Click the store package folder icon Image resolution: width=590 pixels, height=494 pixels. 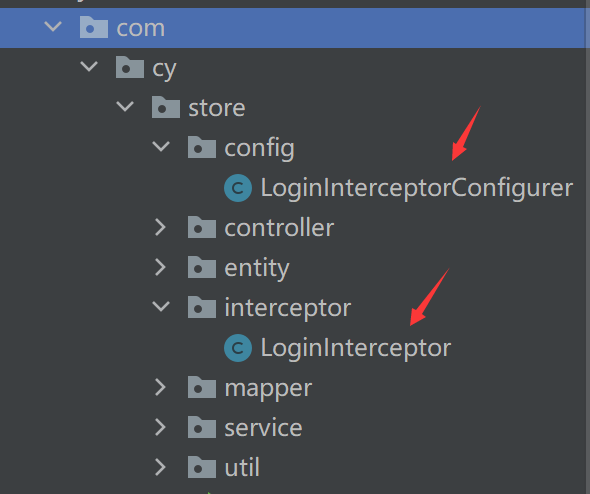[166, 107]
